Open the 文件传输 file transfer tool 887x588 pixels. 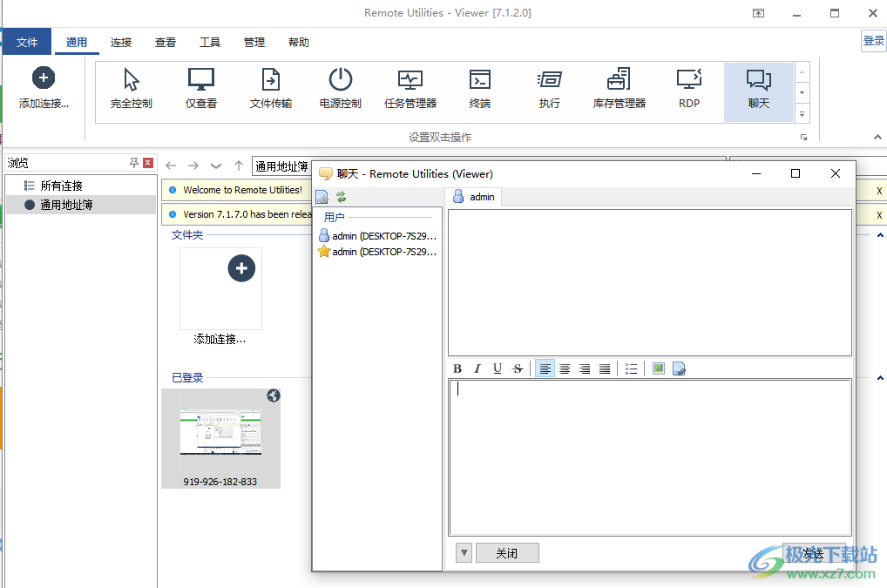click(271, 89)
